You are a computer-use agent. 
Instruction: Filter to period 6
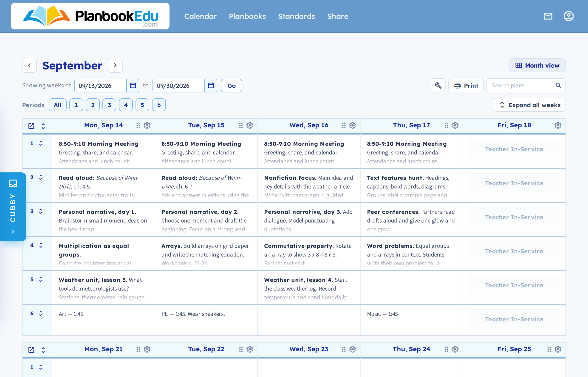pyautogui.click(x=159, y=105)
